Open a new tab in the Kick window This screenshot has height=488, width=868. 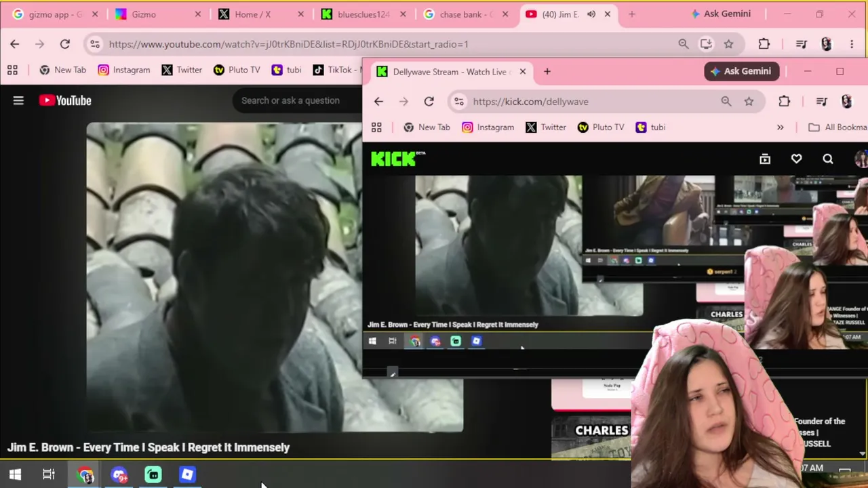click(x=547, y=71)
